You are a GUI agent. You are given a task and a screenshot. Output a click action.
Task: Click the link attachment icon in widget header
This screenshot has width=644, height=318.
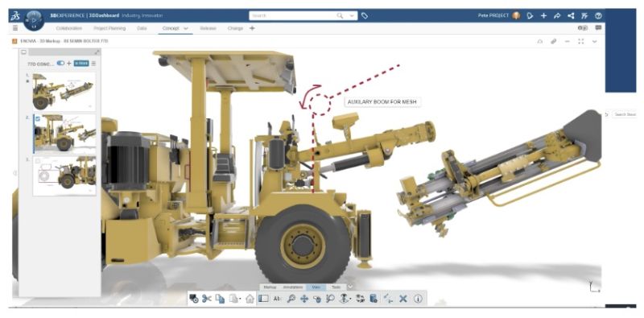tap(553, 41)
